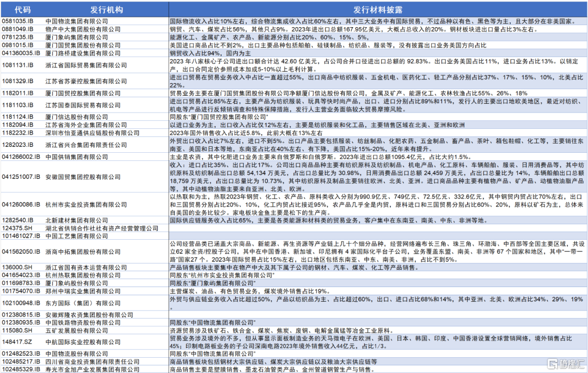Image resolution: width=588 pixels, height=373 pixels.
Task: Select code cell 041360035.IB
Action: click(21, 53)
